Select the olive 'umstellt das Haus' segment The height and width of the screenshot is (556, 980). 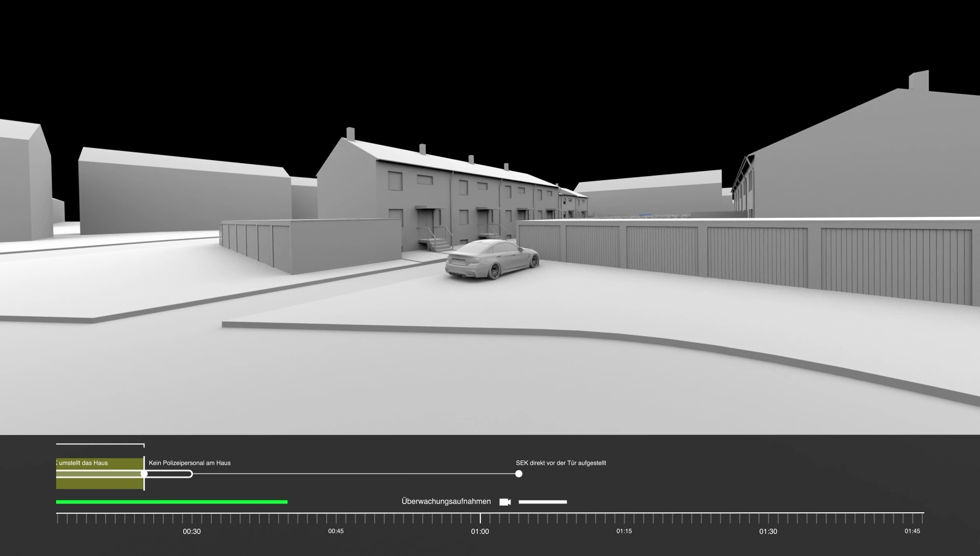100,482
